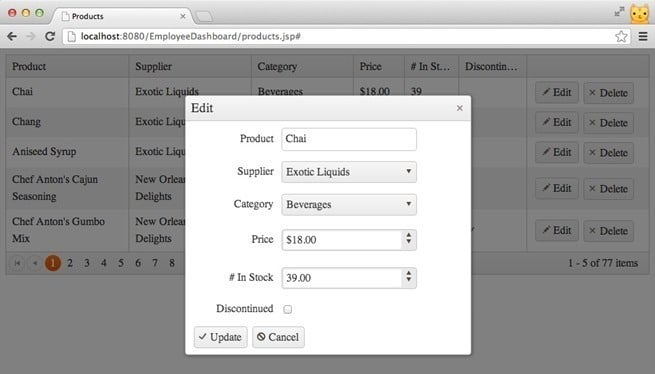Click the Aniseed Syrup cell
Image resolution: width=655 pixels, height=374 pixels.
pyautogui.click(x=67, y=152)
